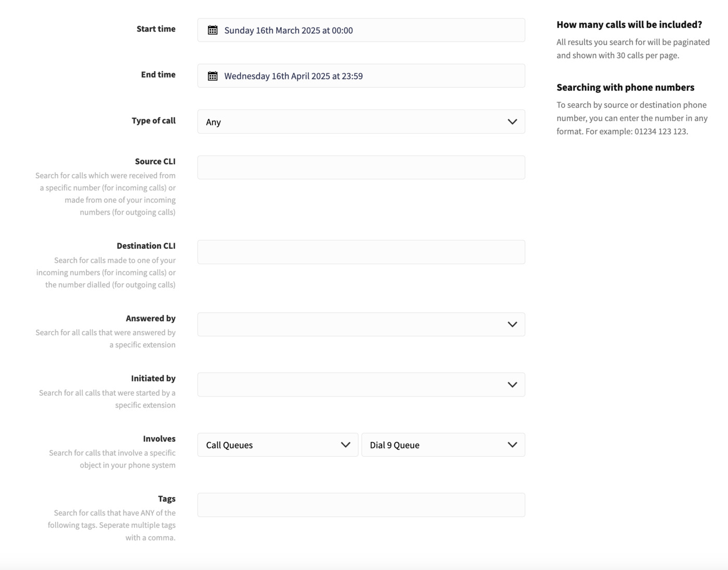Click the End time label
This screenshot has height=570, width=728.
pos(158,75)
